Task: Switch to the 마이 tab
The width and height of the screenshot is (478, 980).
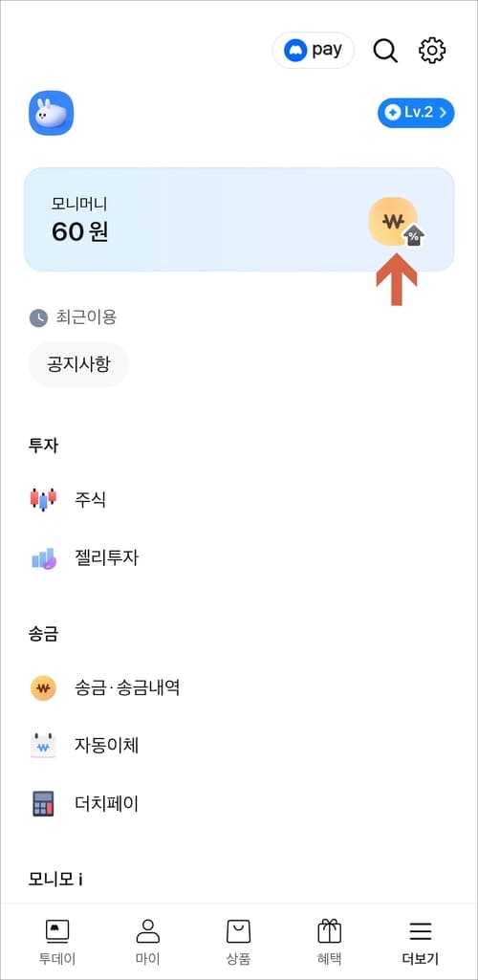Action: click(x=148, y=943)
